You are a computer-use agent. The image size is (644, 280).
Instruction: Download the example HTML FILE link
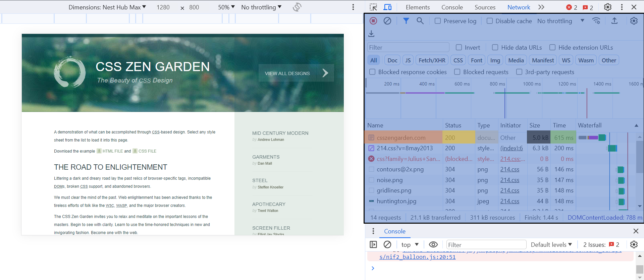113,151
